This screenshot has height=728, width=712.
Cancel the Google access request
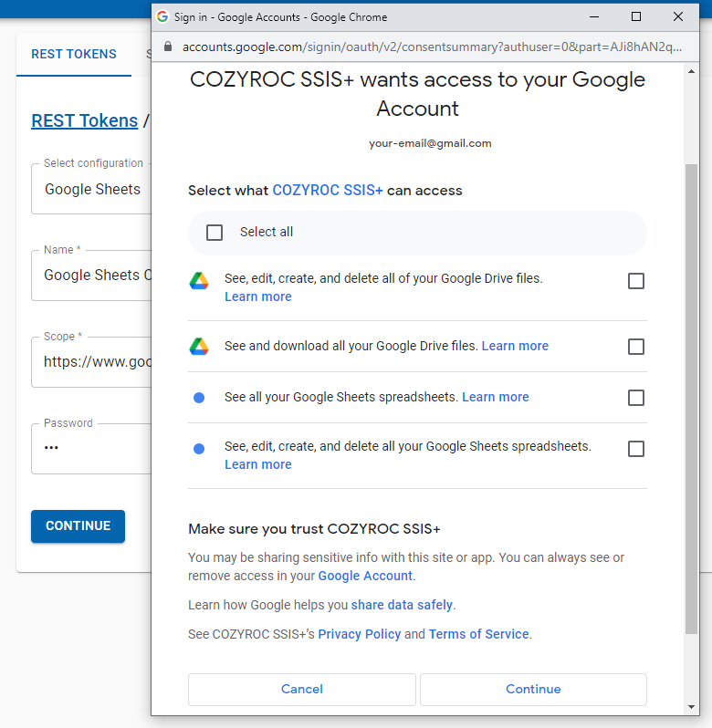[301, 689]
